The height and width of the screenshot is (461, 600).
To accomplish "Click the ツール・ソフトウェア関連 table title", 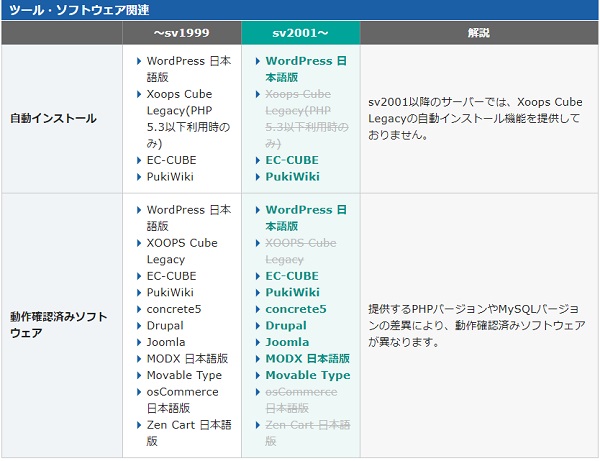I will pyautogui.click(x=79, y=10).
